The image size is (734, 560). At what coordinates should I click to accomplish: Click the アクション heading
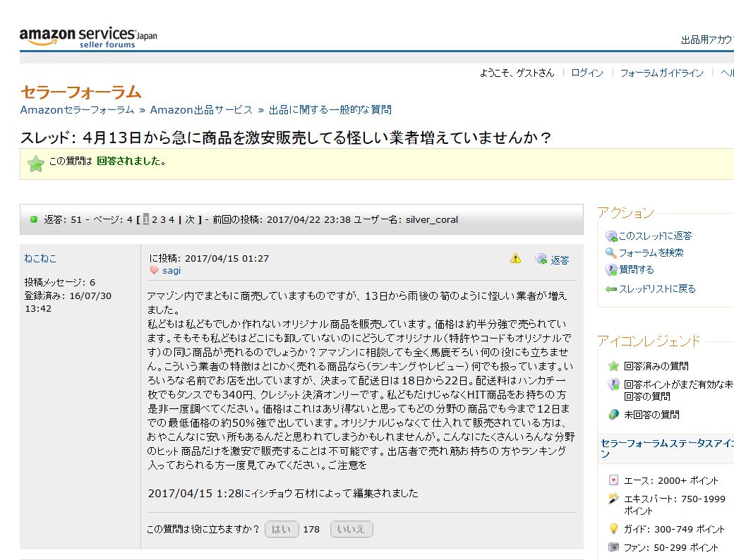tap(625, 213)
